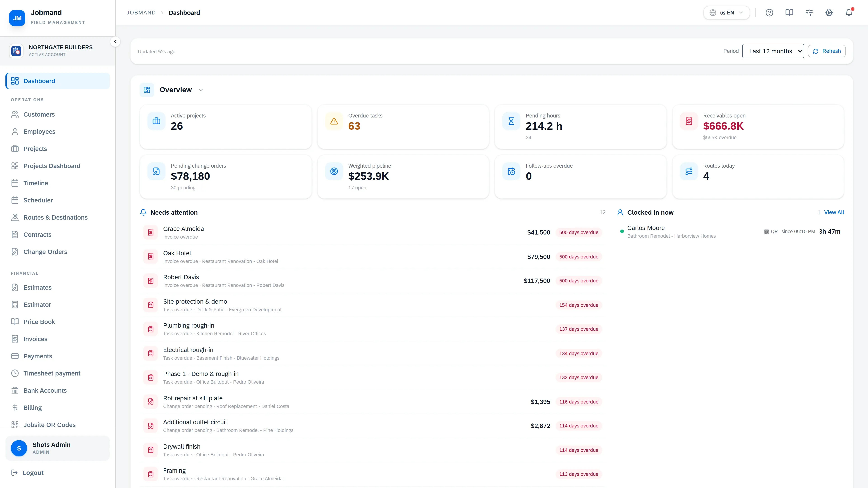This screenshot has height=488, width=868.
Task: Open the Carlos Moore clocked-in entry
Action: pos(731,232)
